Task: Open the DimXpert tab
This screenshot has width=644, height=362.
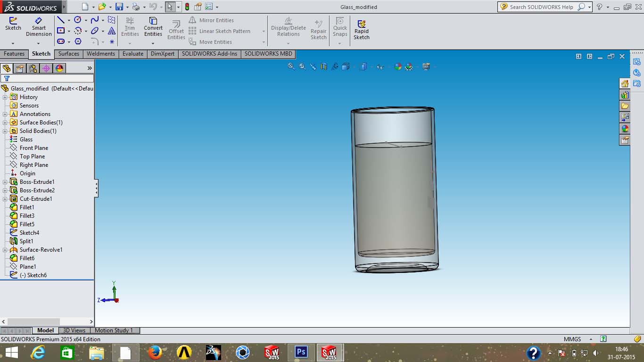Action: [x=163, y=54]
